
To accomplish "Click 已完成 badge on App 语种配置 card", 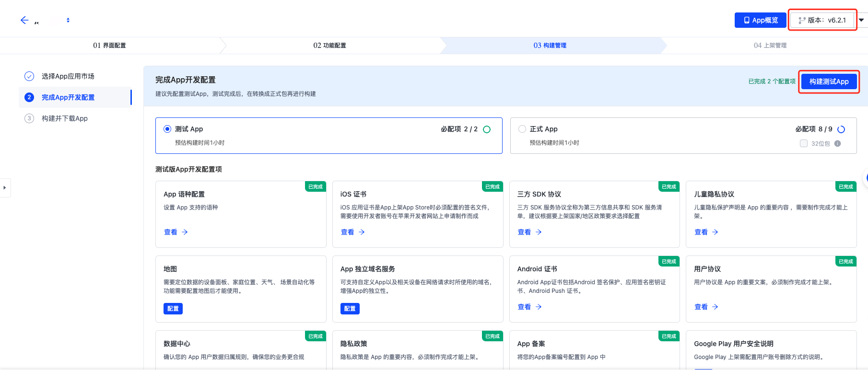I will click(x=316, y=186).
